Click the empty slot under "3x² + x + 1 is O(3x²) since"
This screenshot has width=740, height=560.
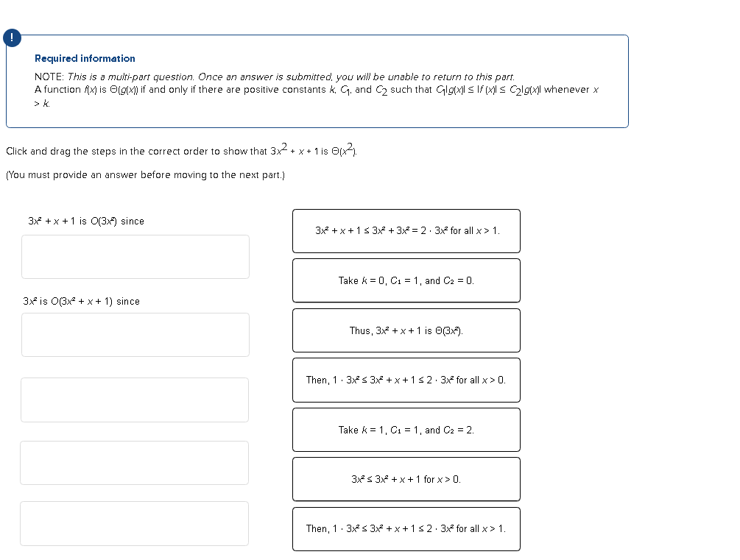point(135,257)
